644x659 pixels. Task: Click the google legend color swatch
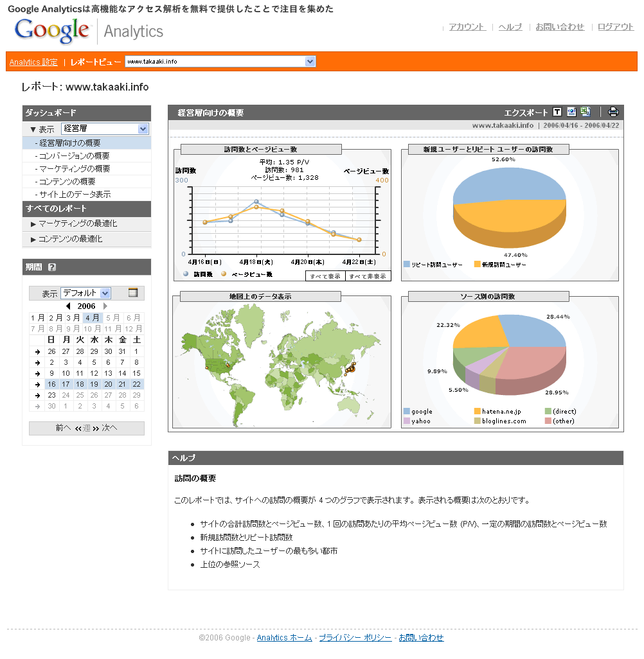point(407,411)
